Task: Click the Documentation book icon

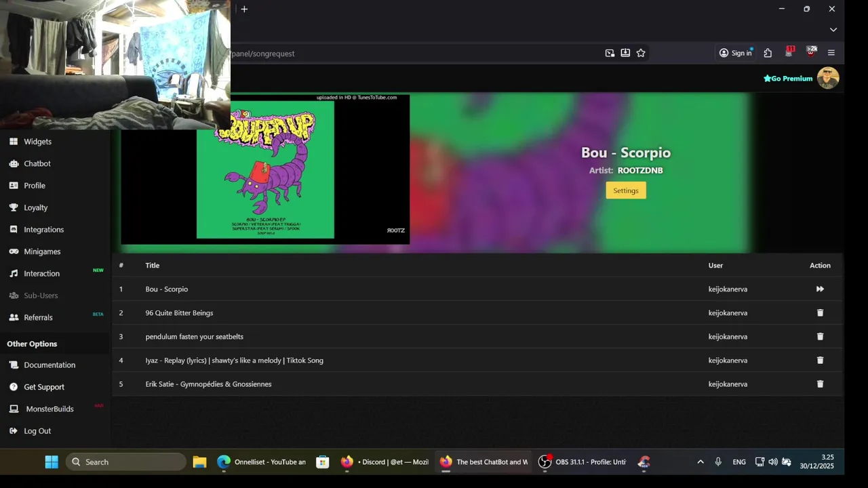Action: 14,365
